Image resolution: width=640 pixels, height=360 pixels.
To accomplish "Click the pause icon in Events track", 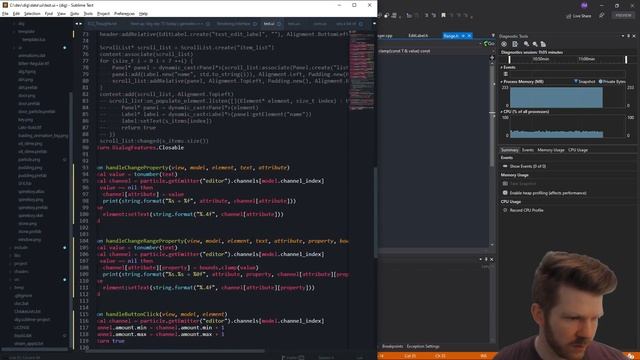I will point(506,74).
